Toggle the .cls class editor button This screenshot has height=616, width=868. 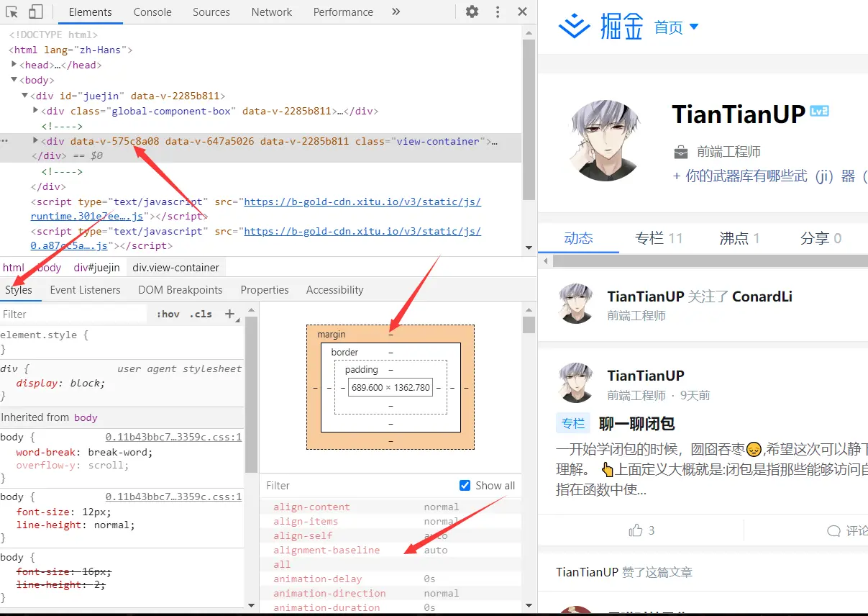[x=201, y=314]
